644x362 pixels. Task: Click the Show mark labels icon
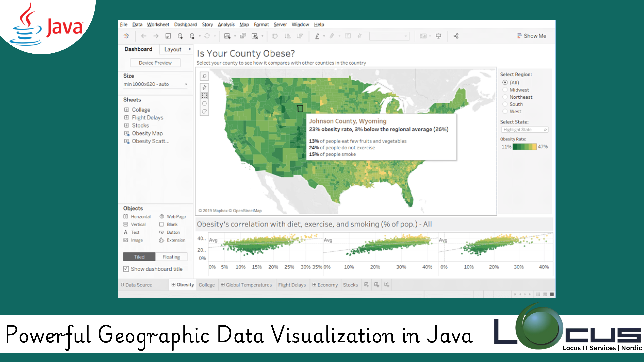(348, 36)
